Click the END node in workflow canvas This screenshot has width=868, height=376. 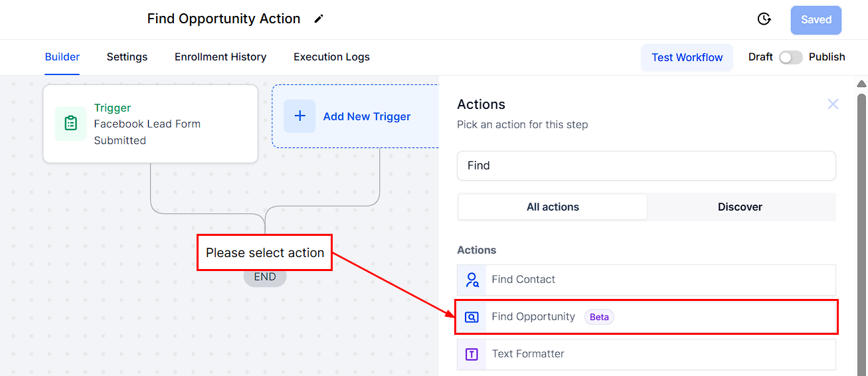[265, 277]
